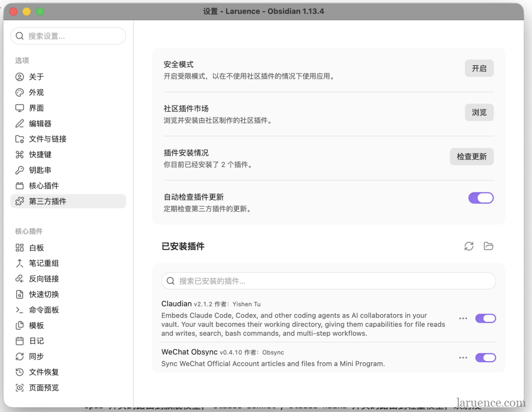Focus the 搜索设置 search field
Viewport: 532px width, 412px height.
tap(68, 36)
